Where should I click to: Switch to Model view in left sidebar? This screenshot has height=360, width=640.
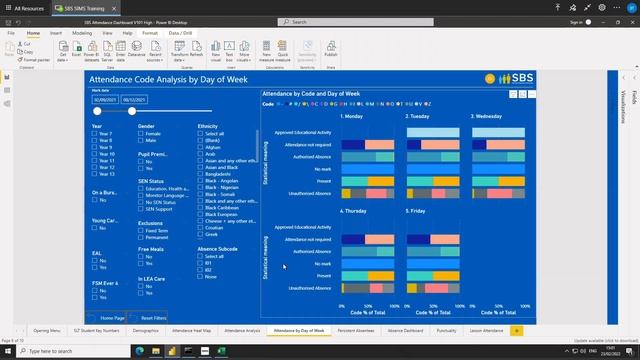[7, 104]
